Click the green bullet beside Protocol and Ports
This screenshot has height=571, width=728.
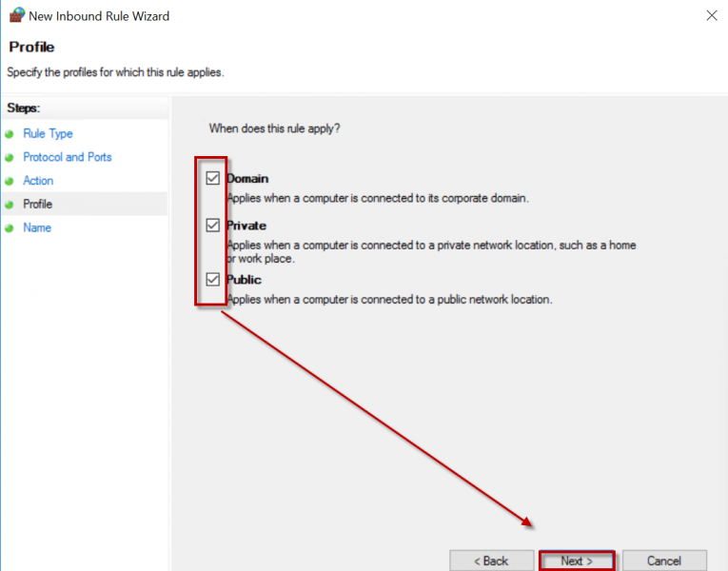click(x=10, y=158)
